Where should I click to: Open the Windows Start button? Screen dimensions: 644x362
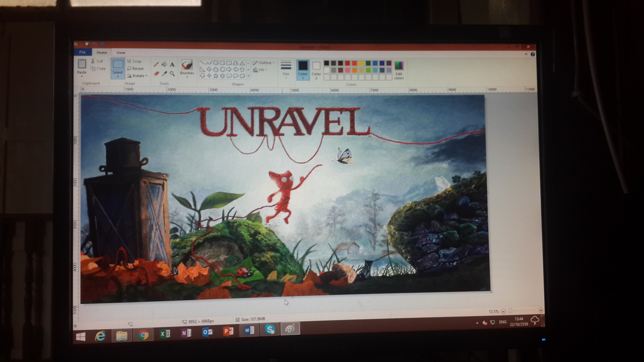(x=81, y=337)
